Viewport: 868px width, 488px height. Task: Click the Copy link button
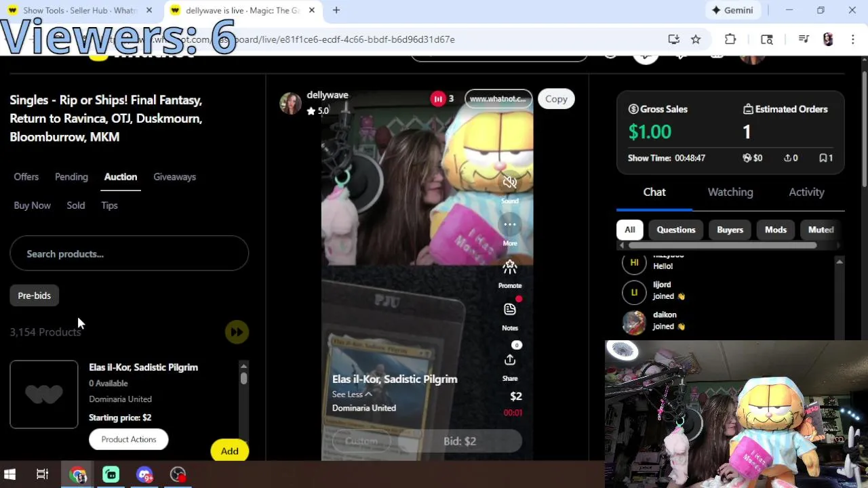[x=556, y=99]
